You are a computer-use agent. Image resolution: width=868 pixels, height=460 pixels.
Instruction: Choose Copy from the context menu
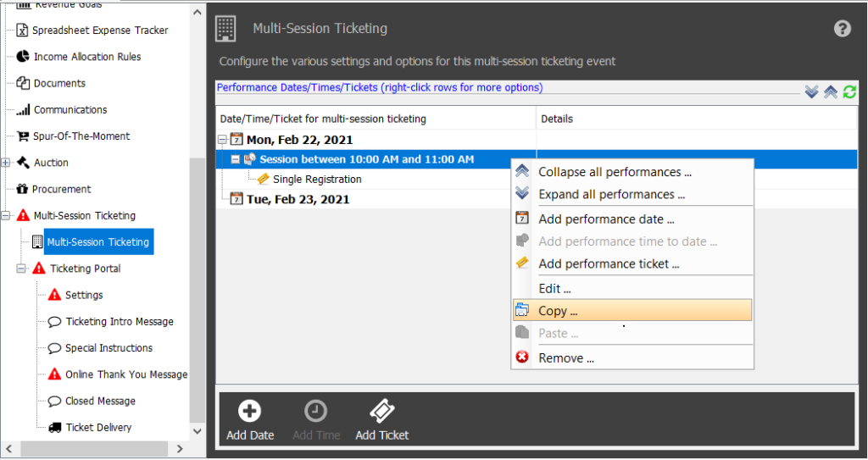pos(632,311)
